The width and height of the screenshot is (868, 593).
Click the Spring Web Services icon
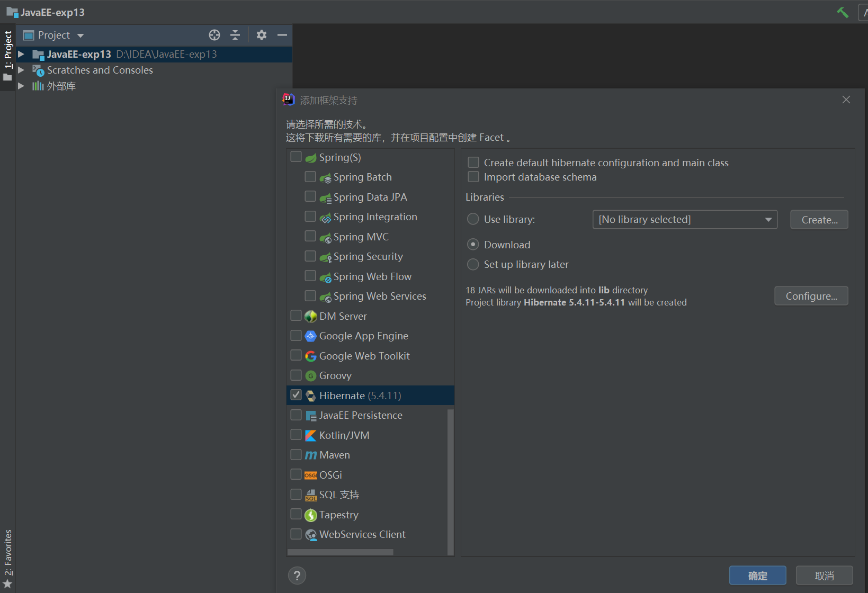[x=326, y=297]
